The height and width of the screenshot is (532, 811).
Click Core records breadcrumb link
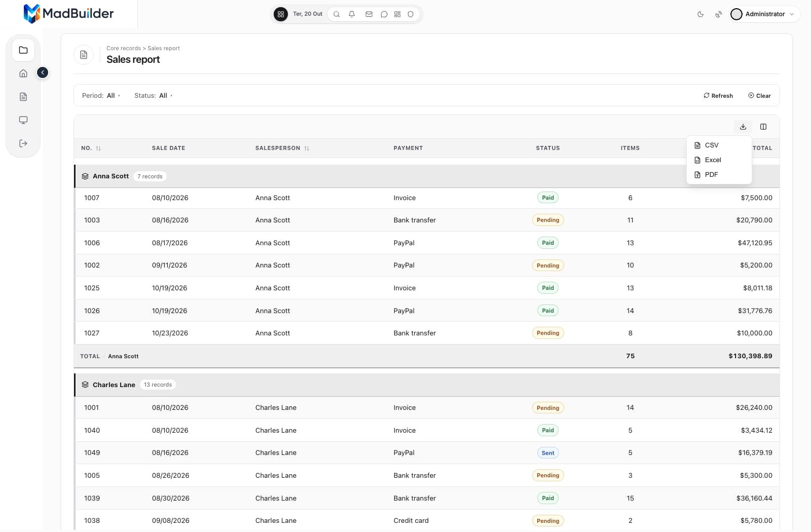(124, 48)
